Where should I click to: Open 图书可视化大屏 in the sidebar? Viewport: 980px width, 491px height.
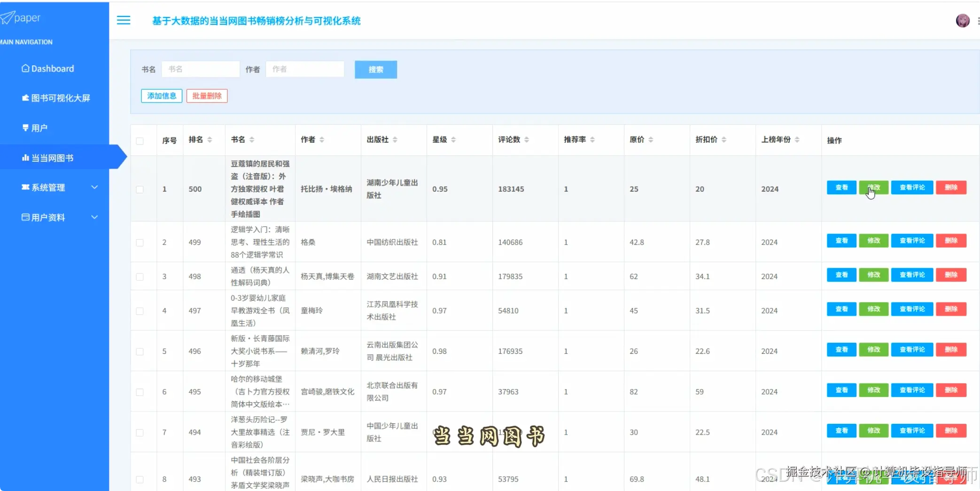pyautogui.click(x=56, y=98)
